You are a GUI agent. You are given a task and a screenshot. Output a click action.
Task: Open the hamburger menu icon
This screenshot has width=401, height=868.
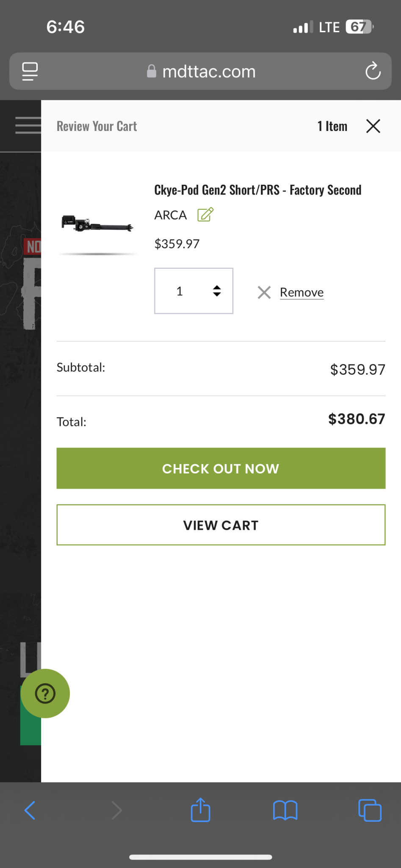click(x=28, y=125)
